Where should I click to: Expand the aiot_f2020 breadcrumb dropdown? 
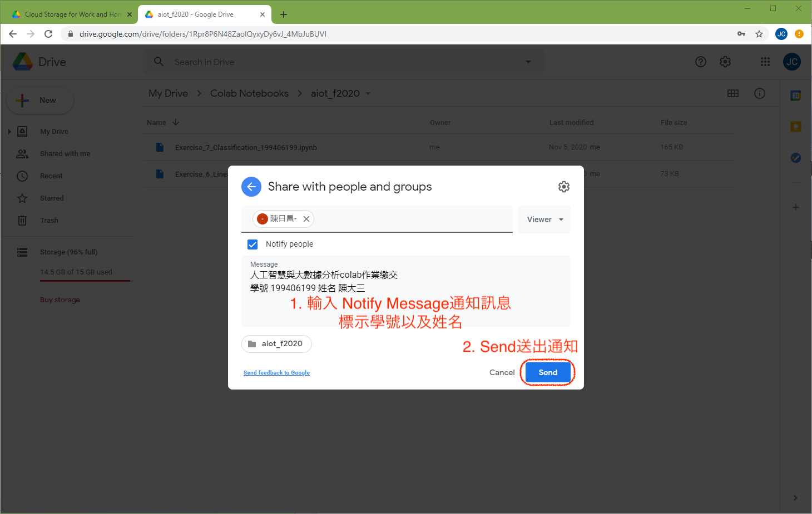[x=368, y=93]
